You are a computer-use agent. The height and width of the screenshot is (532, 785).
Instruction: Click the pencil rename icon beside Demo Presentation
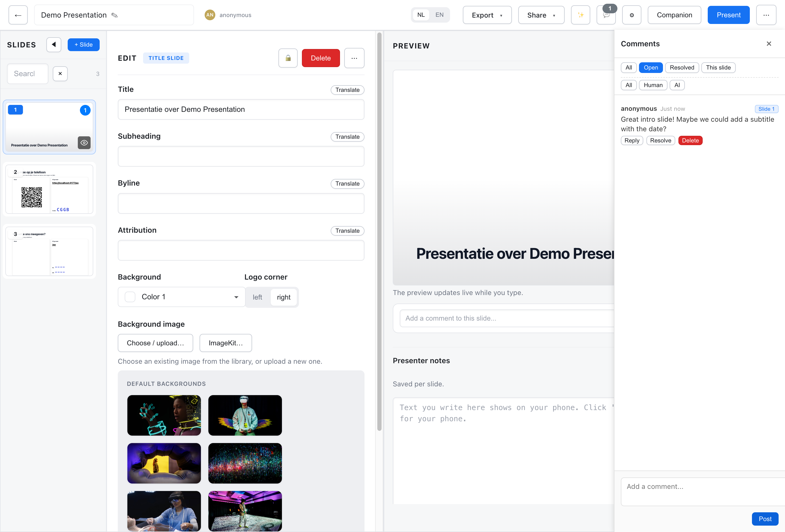tap(115, 15)
